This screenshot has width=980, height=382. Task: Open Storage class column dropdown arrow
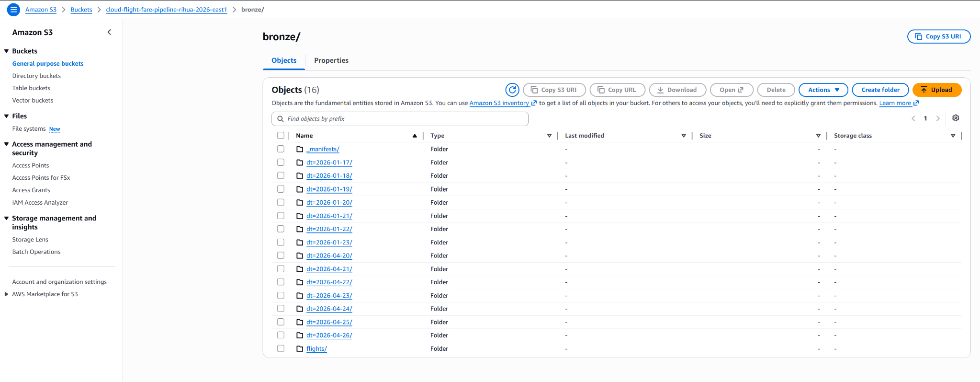click(953, 136)
